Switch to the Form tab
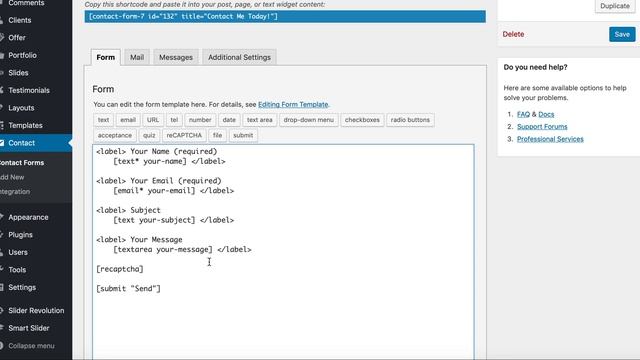Screen dimensions: 640x360 pyautogui.click(x=106, y=57)
